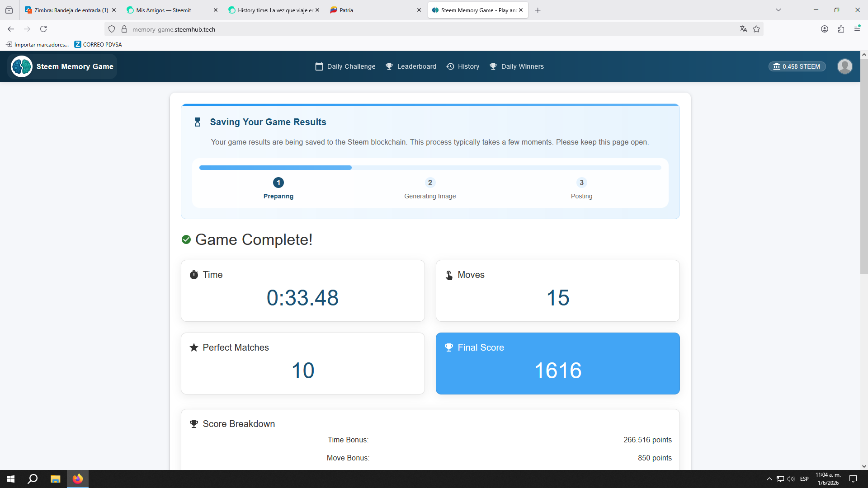Image resolution: width=868 pixels, height=488 pixels.
Task: Open the Daily Winners page
Action: tap(517, 66)
